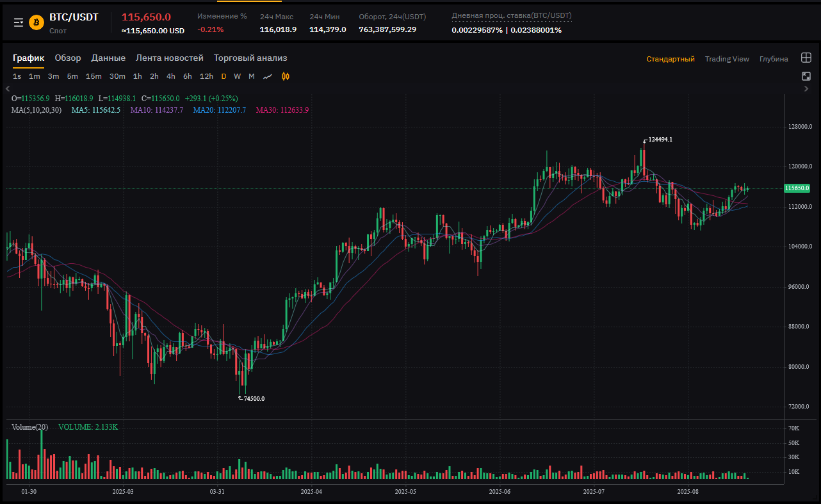Screen dimensions: 821x504
Task: Click the BTC/USDT pair name
Action: click(74, 17)
